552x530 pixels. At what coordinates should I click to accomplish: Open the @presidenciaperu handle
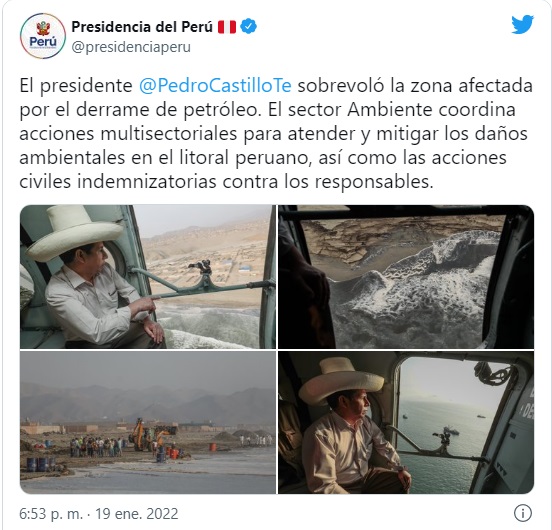131,47
